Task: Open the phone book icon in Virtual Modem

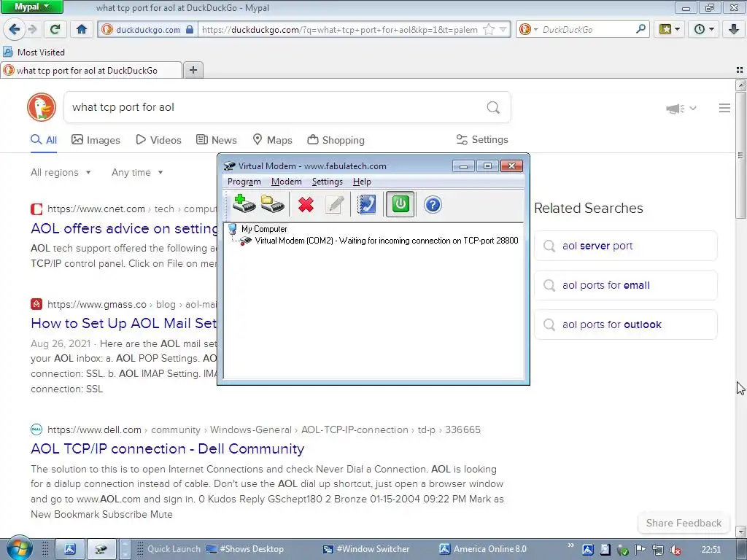Action: click(366, 205)
